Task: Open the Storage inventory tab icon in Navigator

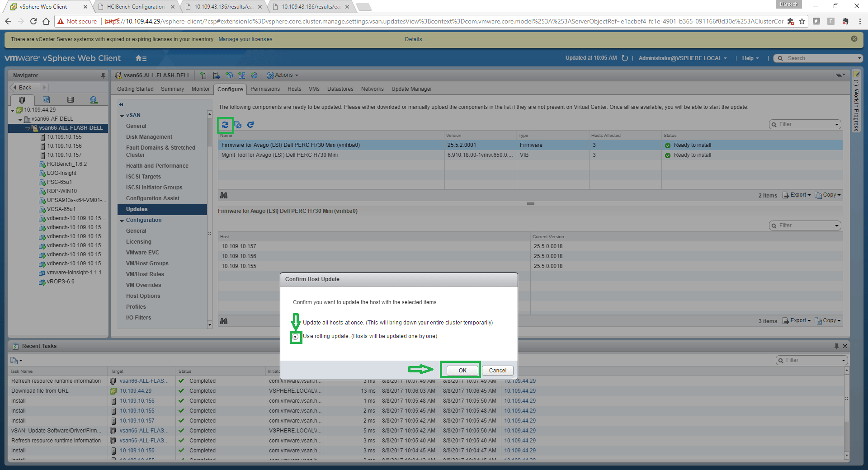Action: [x=70, y=100]
